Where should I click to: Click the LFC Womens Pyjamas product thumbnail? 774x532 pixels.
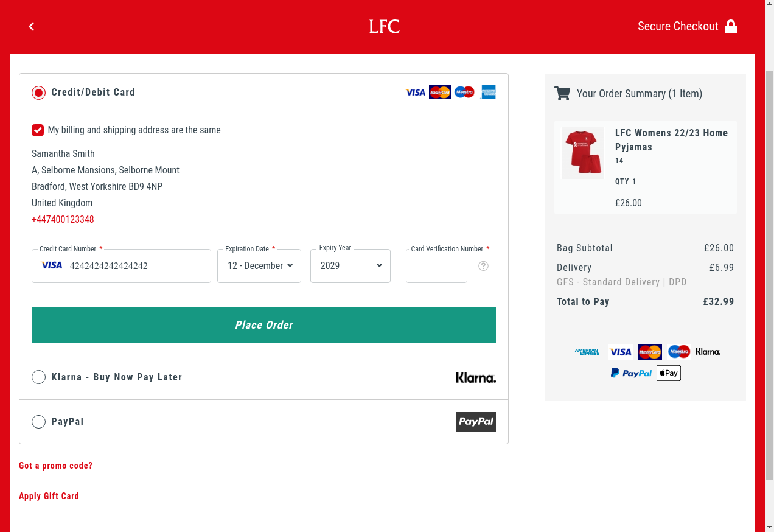[x=583, y=153]
